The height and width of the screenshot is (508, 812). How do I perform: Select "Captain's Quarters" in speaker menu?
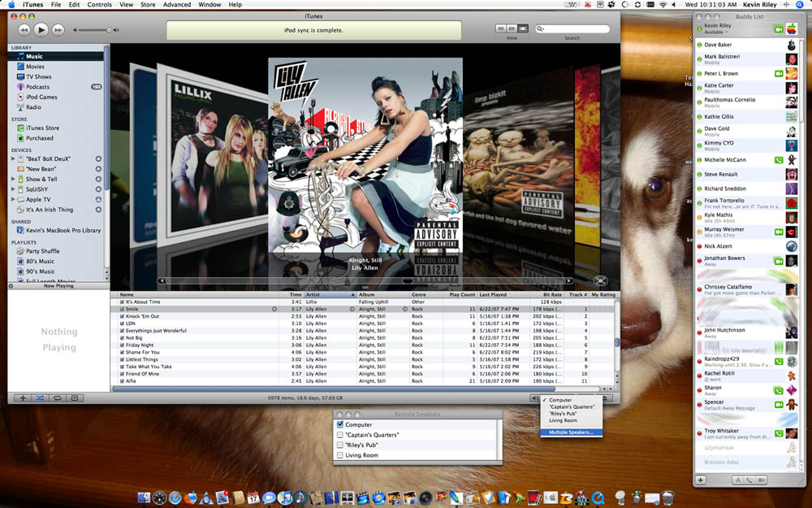pyautogui.click(x=571, y=407)
